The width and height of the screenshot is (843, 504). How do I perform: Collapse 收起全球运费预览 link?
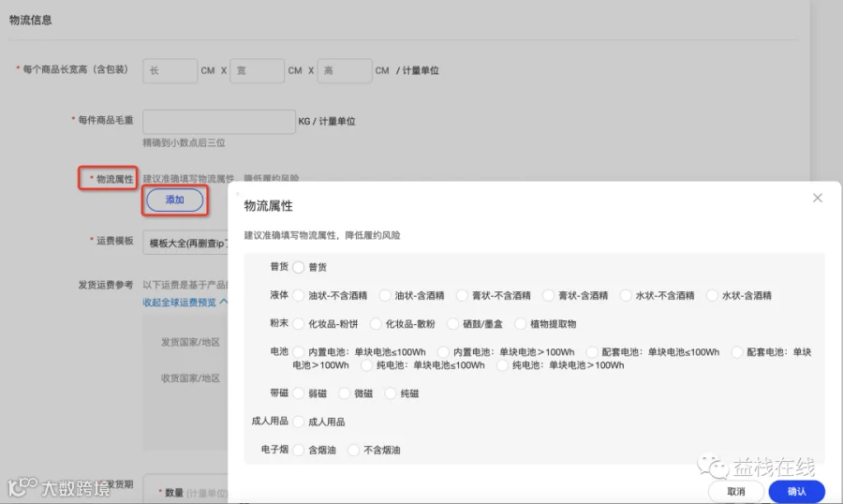pos(185,303)
